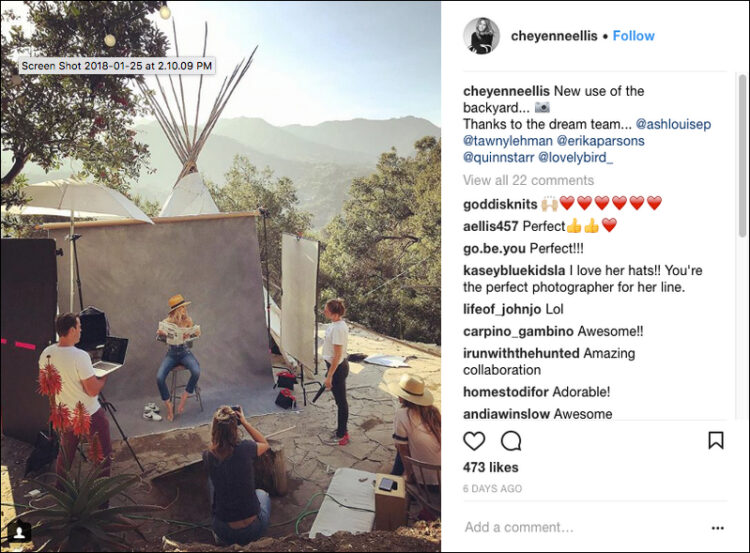Open commenter goddisknits profile
This screenshot has height=553, width=750.
[x=500, y=204]
